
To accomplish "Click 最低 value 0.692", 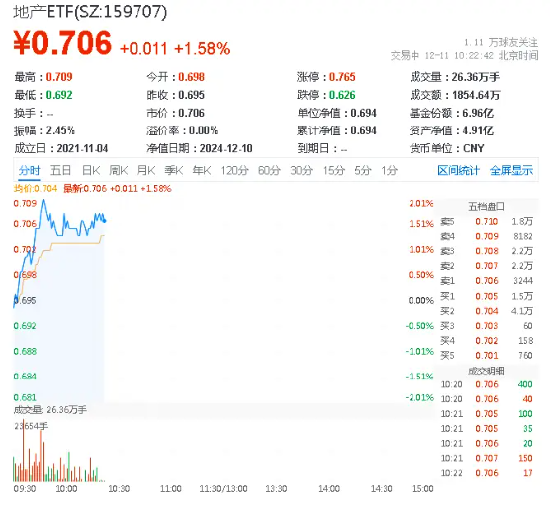I will pyautogui.click(x=59, y=95).
